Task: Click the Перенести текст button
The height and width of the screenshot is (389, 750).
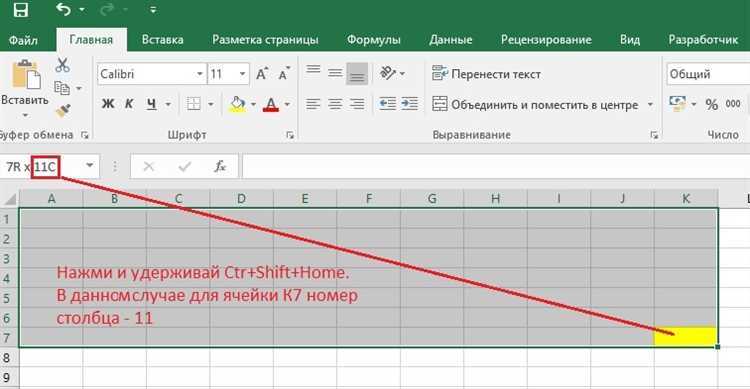Action: pyautogui.click(x=486, y=74)
